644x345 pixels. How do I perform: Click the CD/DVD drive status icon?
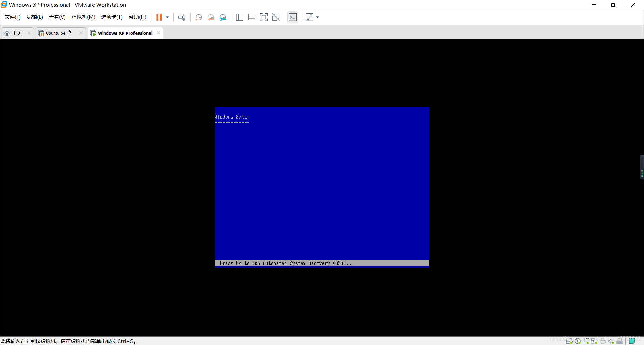(x=578, y=341)
